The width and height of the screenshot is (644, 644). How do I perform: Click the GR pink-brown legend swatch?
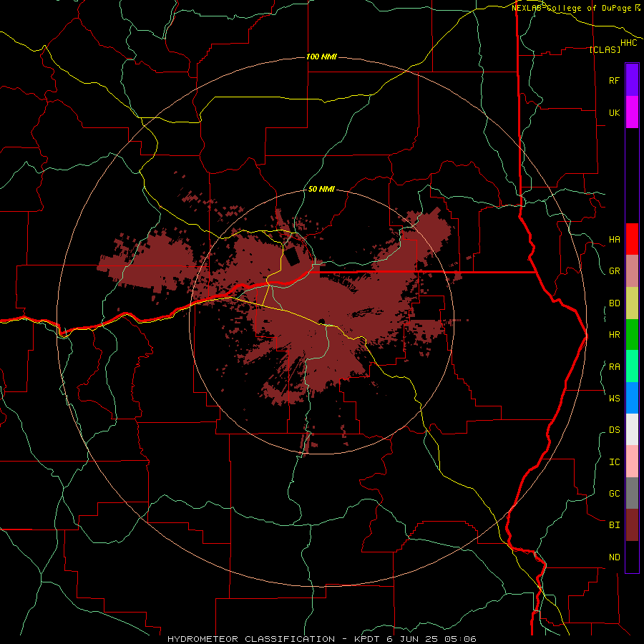[x=632, y=271]
